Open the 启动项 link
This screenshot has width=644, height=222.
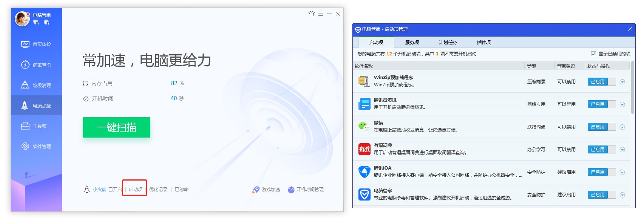[136, 190]
